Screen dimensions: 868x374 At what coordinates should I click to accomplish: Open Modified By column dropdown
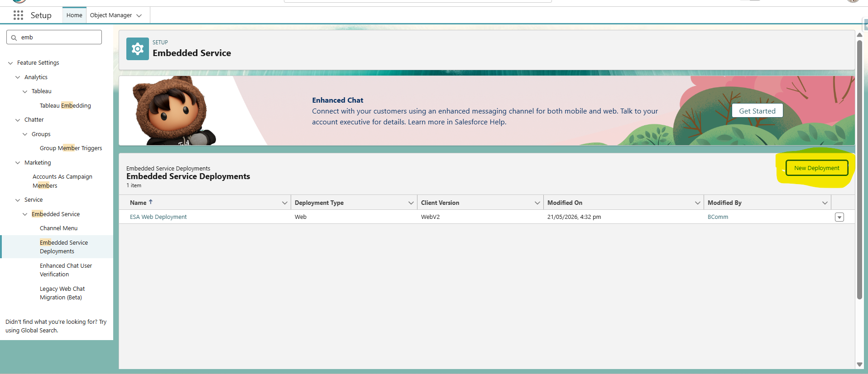coord(825,203)
